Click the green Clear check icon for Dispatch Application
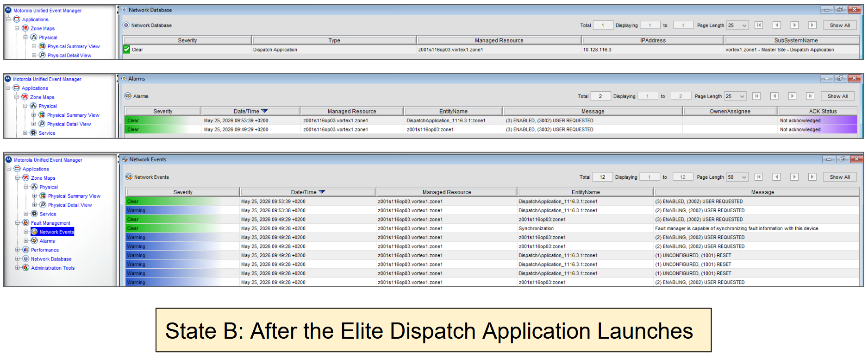This screenshot has width=868, height=360. [x=126, y=50]
